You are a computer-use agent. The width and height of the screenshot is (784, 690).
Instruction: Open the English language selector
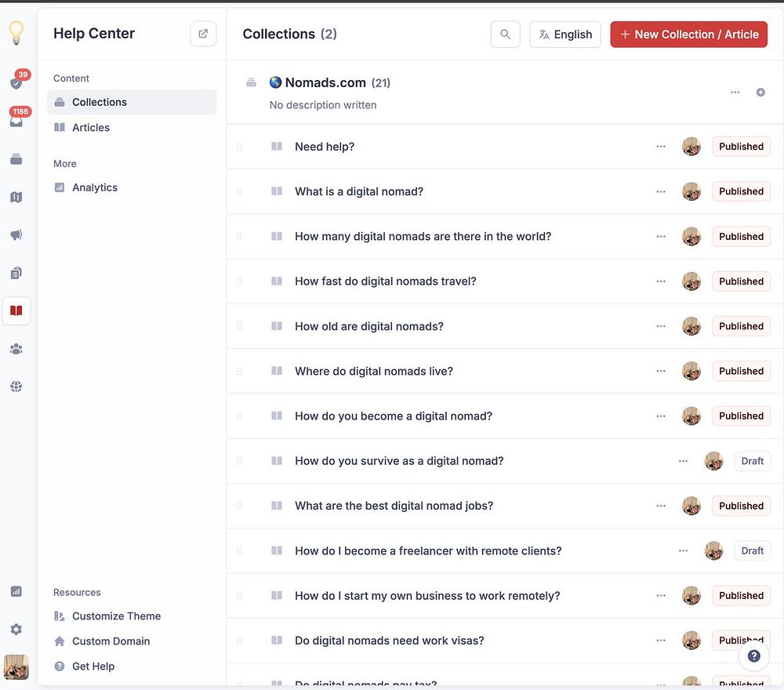point(565,34)
